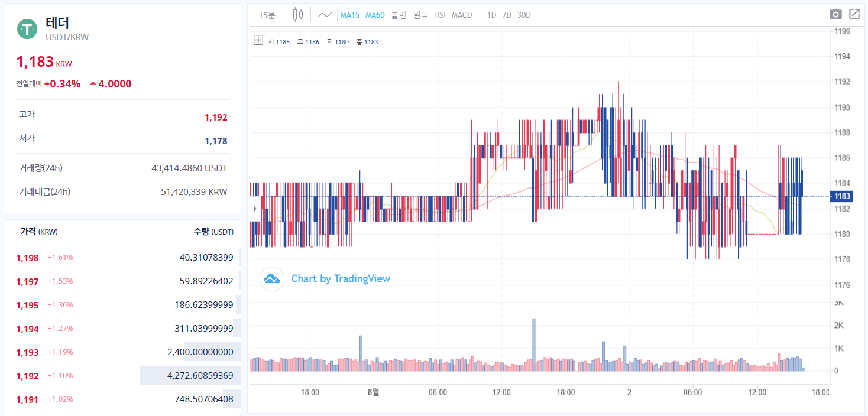The height and width of the screenshot is (416, 868).
Task: Switch to the 30D chart tab
Action: pos(524,15)
